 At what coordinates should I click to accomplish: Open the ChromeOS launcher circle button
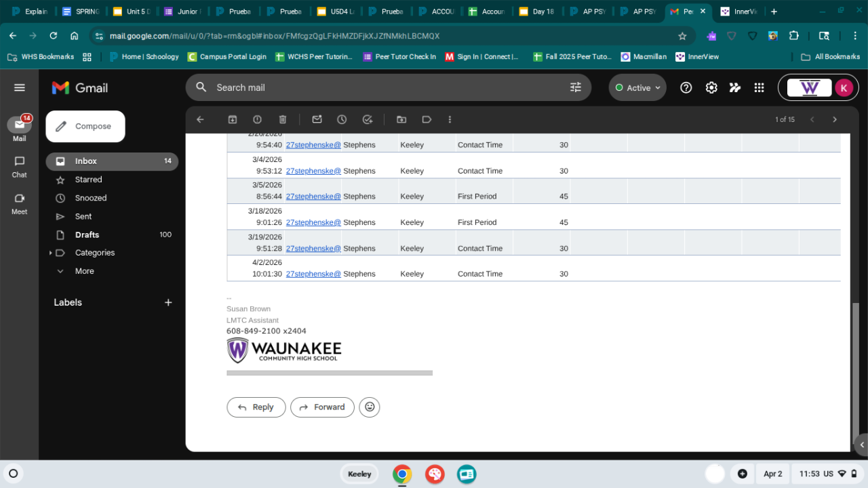(13, 474)
